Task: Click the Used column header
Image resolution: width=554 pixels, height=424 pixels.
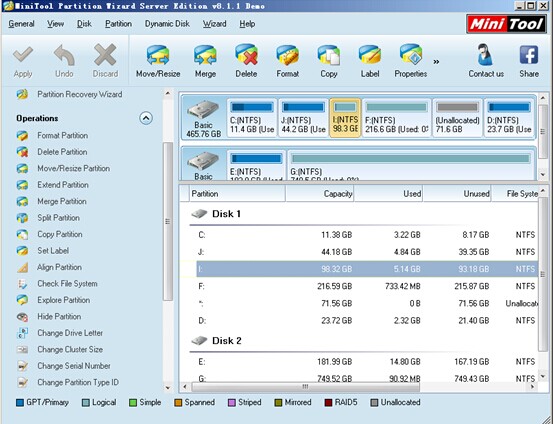Action: pos(389,194)
